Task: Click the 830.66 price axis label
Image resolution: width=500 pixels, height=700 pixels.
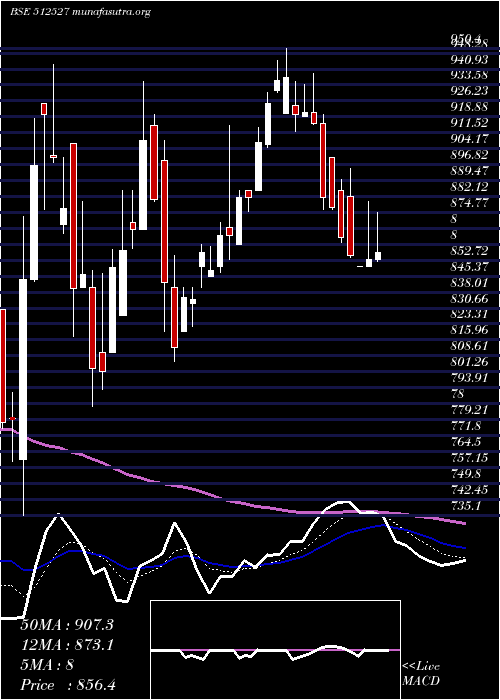Action: (x=469, y=298)
